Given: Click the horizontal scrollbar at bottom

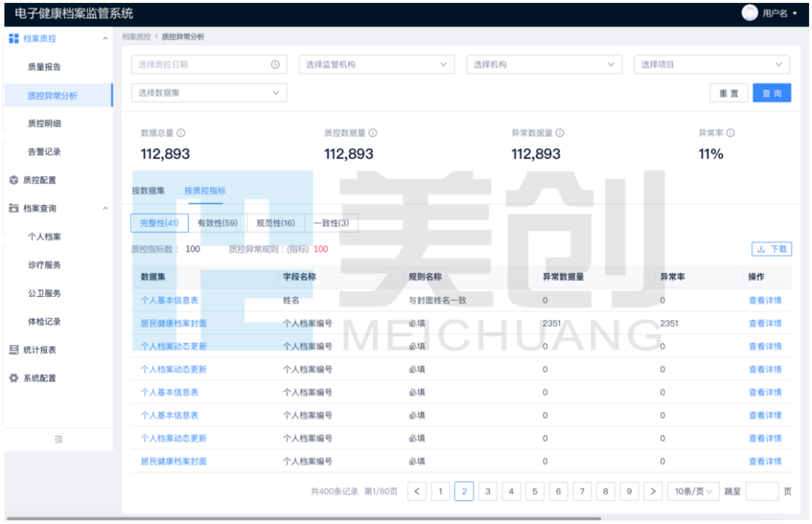Looking at the screenshot, I should point(304,518).
